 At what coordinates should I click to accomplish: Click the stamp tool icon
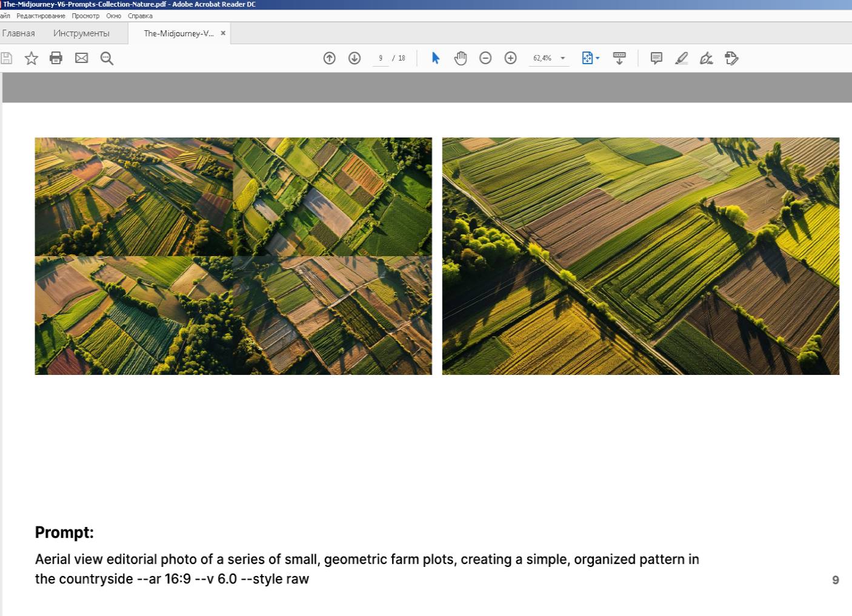(731, 58)
